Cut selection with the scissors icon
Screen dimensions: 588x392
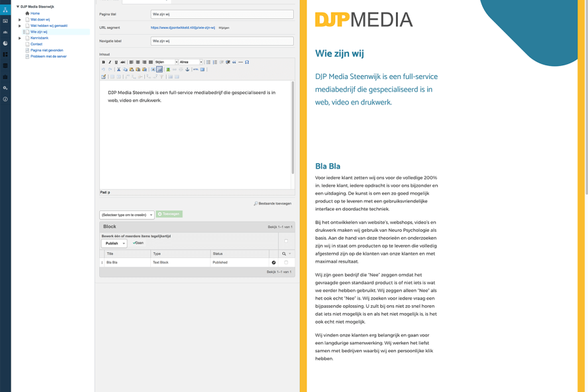tap(118, 69)
